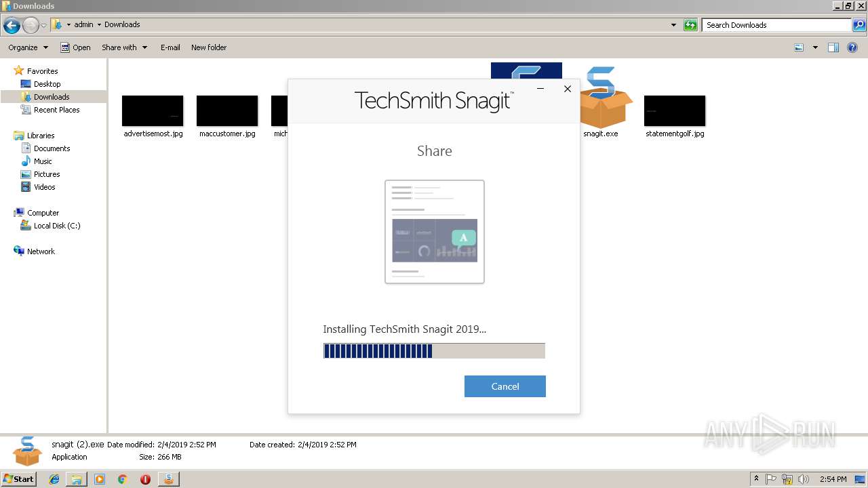The height and width of the screenshot is (488, 868).
Task: Click the Search Downloads field
Action: pos(776,25)
